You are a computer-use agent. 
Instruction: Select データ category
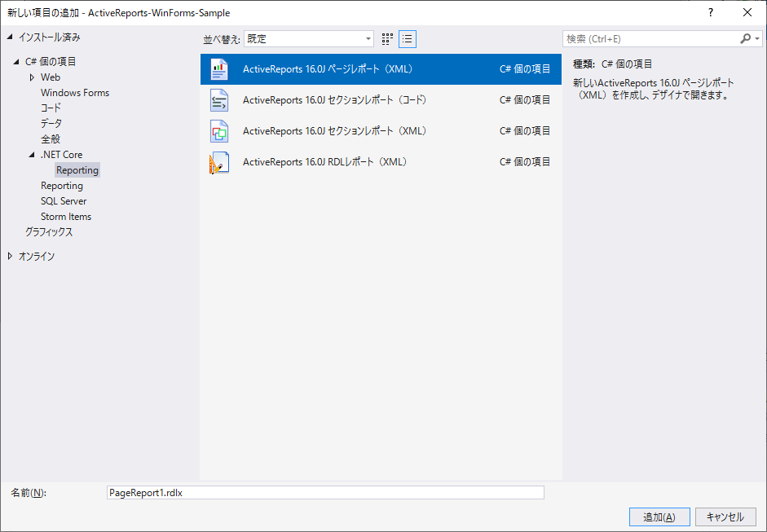51,124
